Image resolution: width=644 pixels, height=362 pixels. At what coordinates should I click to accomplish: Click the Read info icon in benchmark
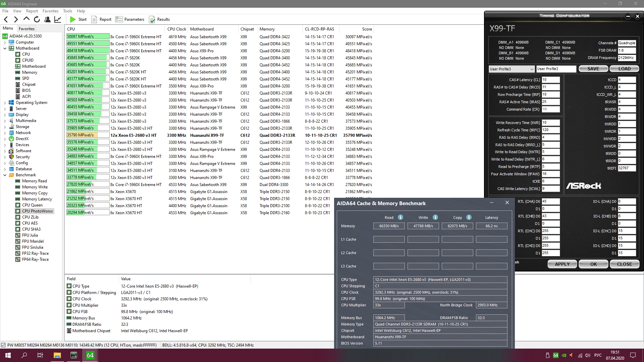pyautogui.click(x=400, y=217)
